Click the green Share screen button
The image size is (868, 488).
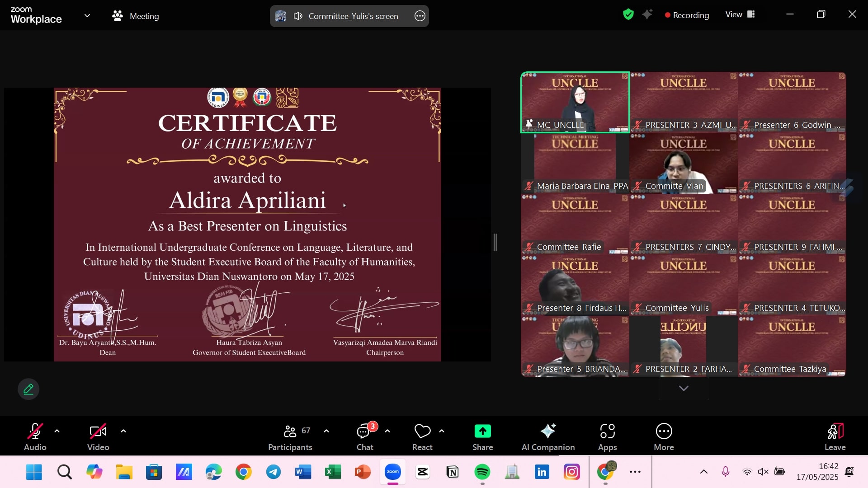coord(482,437)
